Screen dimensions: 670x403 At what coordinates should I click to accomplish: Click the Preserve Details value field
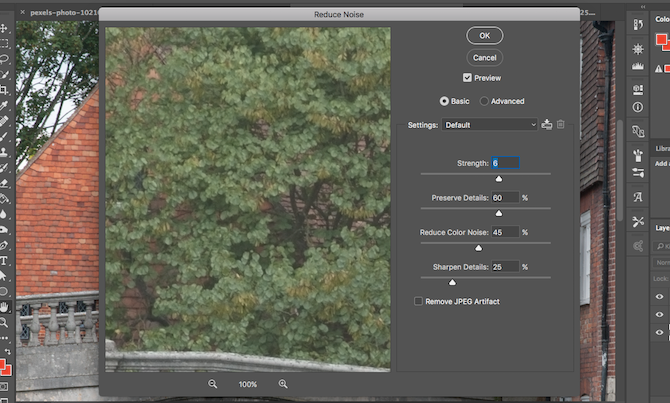pyautogui.click(x=504, y=198)
